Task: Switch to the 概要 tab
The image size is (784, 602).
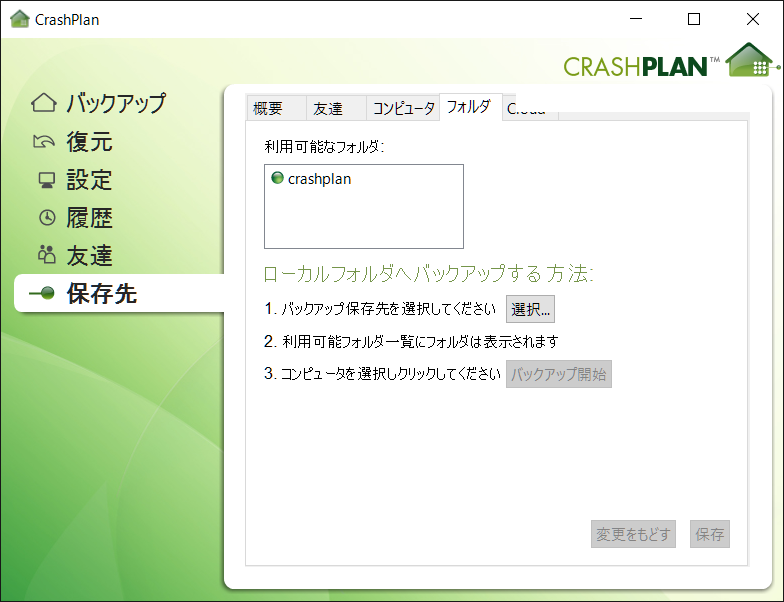Action: point(276,108)
